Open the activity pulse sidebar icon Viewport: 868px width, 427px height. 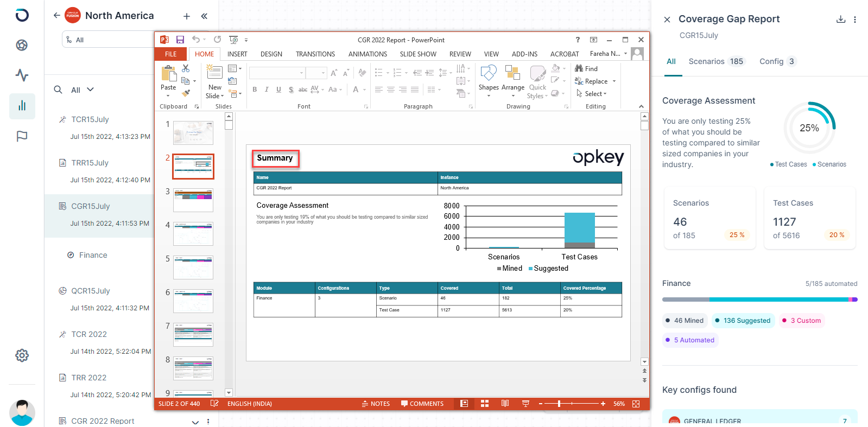click(22, 75)
